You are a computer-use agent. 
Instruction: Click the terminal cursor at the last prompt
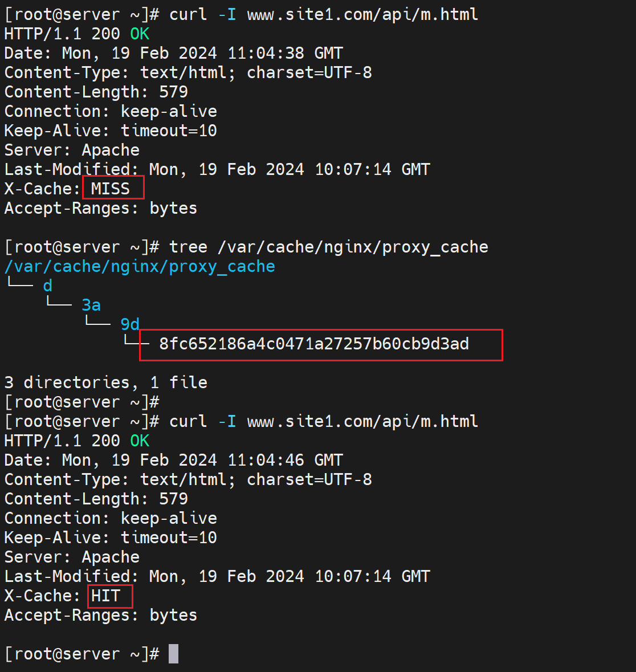174,654
